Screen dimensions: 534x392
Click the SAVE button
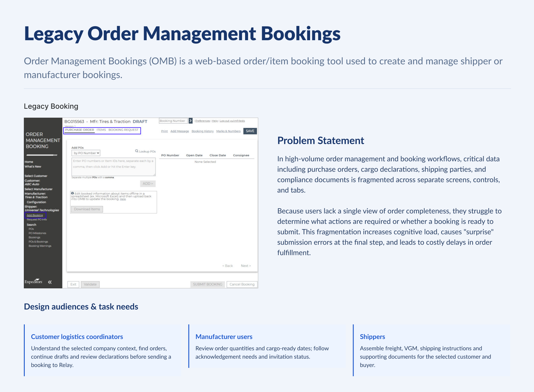[x=250, y=131]
